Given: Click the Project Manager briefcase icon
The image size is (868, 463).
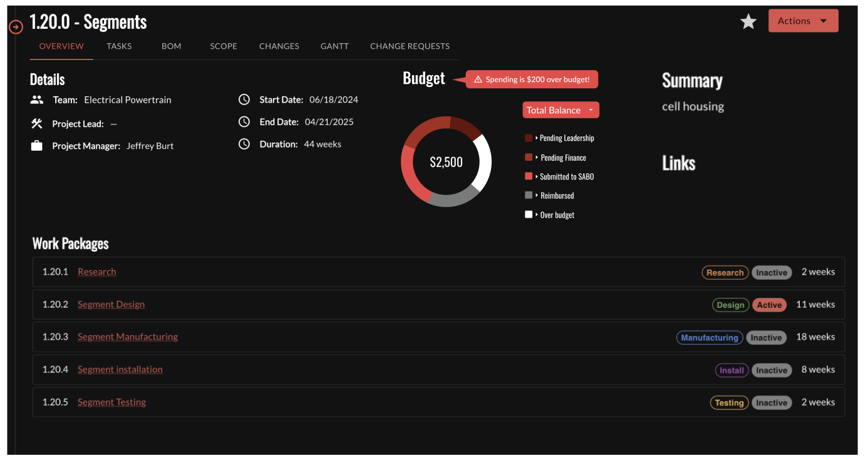Looking at the screenshot, I should 37,146.
